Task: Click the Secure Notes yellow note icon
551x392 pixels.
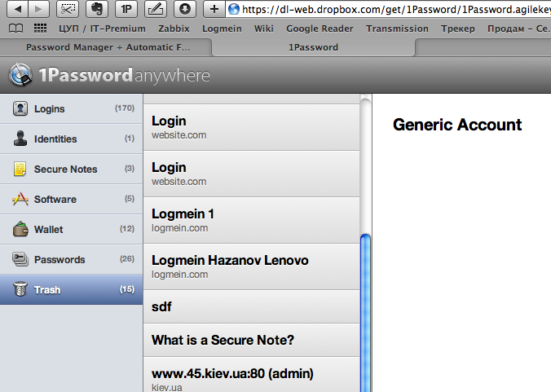Action: tap(20, 169)
